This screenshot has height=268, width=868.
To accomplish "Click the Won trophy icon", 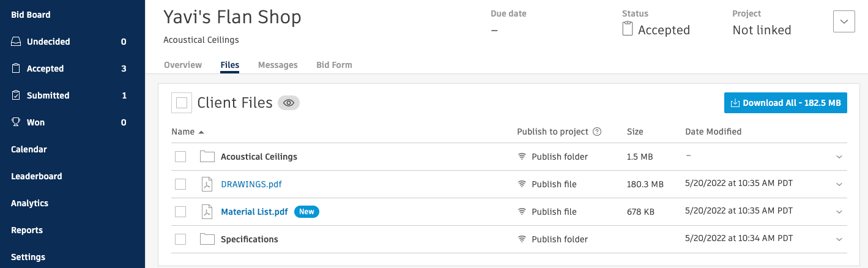I will [17, 122].
